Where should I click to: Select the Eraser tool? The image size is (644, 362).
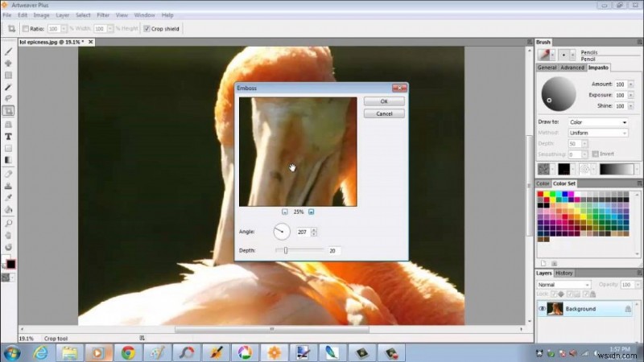(8, 174)
